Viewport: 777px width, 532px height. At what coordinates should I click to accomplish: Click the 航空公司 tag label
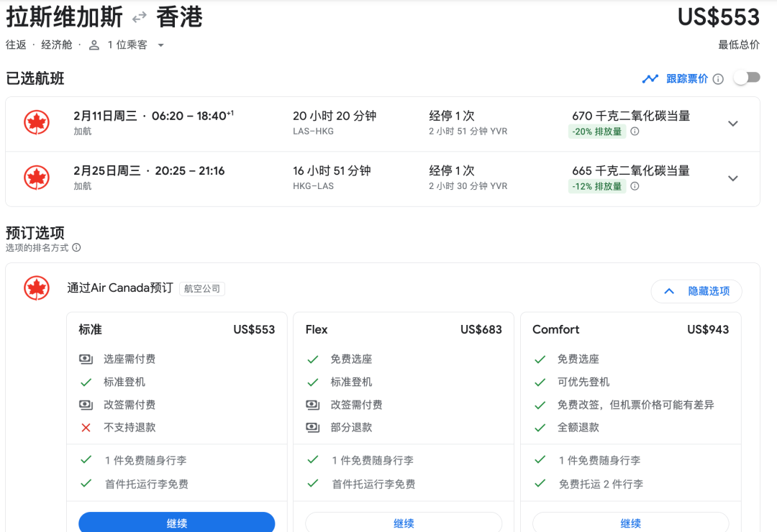202,289
